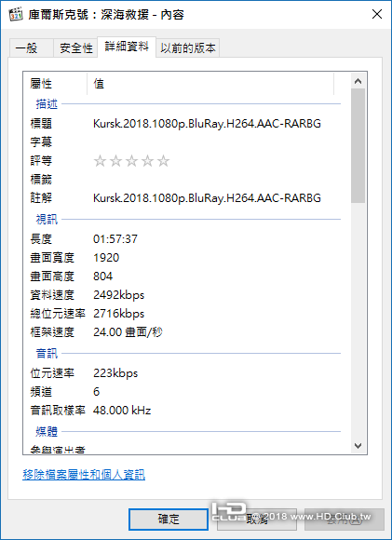Click the media player file icon in title bar
The width and height of the screenshot is (392, 540).
pos(16,15)
